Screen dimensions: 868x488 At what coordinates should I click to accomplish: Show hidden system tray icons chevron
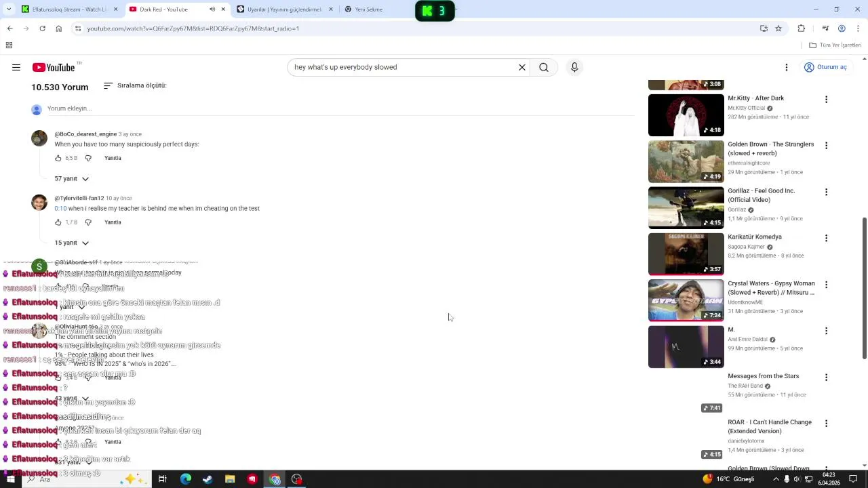pyautogui.click(x=776, y=479)
